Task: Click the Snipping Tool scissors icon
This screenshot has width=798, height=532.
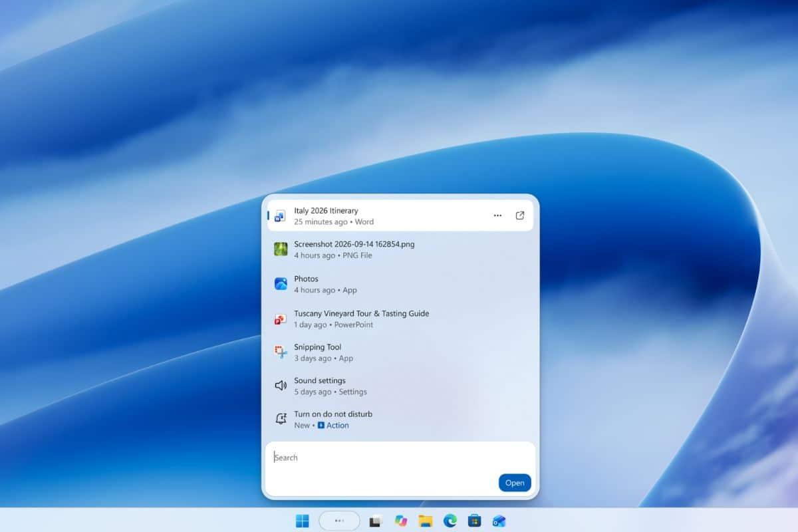Action: (281, 352)
